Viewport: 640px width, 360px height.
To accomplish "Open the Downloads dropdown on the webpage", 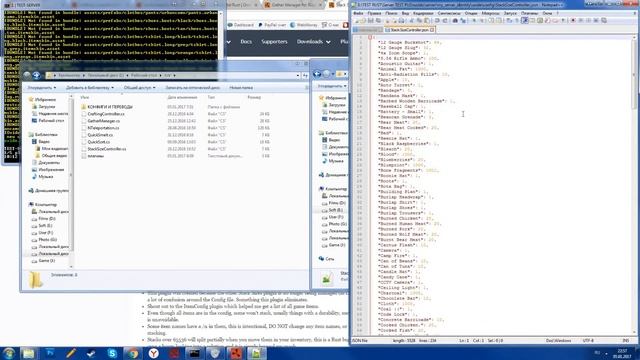I will 313,42.
